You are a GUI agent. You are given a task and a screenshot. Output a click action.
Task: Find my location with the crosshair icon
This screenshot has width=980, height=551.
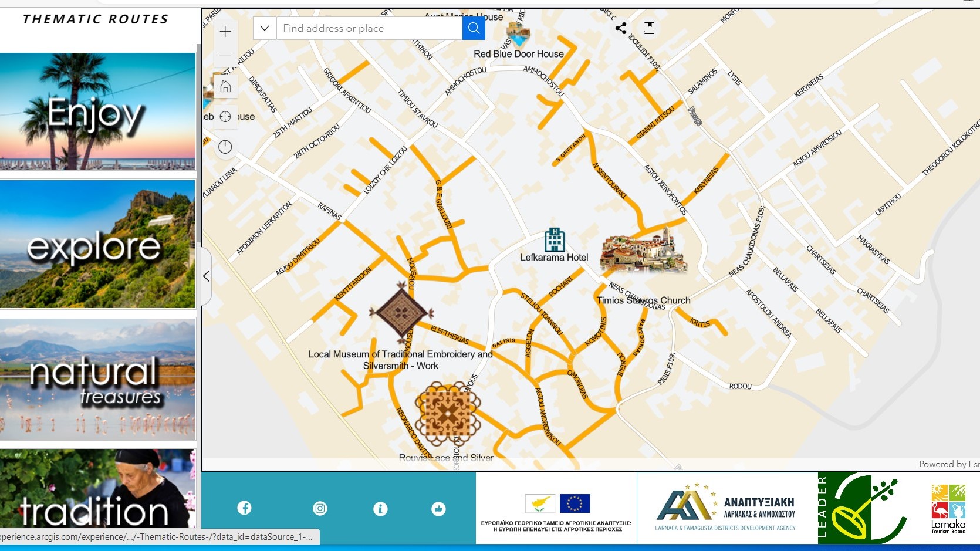click(x=225, y=116)
